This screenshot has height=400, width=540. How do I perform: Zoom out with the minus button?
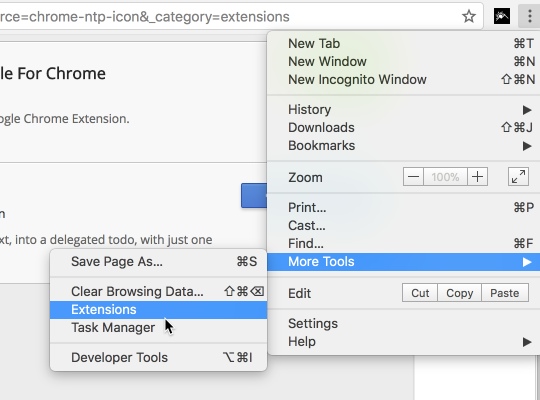point(413,177)
